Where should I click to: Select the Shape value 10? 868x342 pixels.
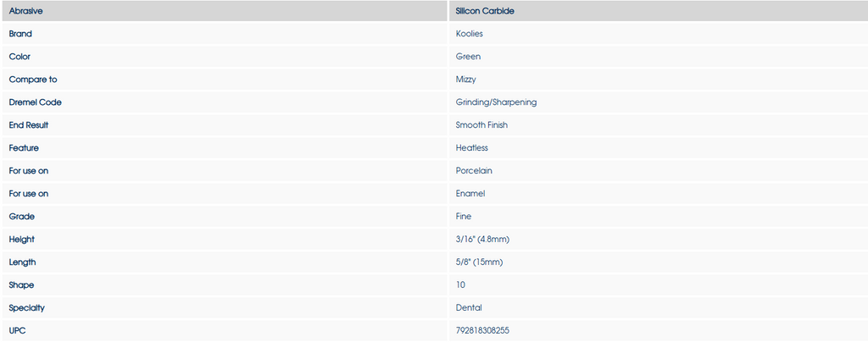tap(460, 285)
